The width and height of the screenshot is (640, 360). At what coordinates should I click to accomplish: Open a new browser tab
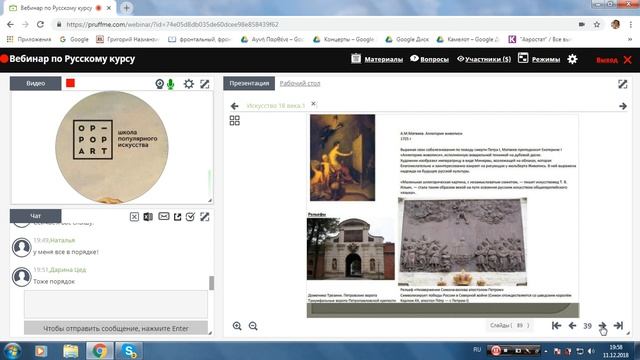click(127, 8)
